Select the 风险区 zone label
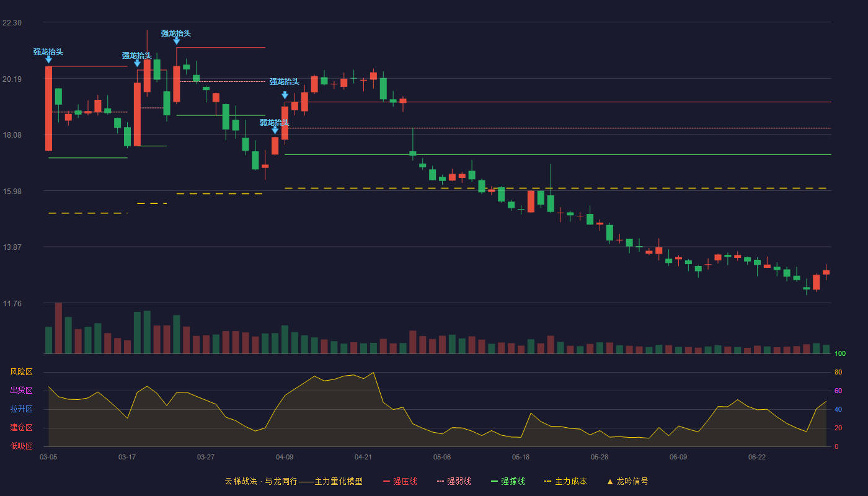The width and height of the screenshot is (868, 496). (x=21, y=372)
